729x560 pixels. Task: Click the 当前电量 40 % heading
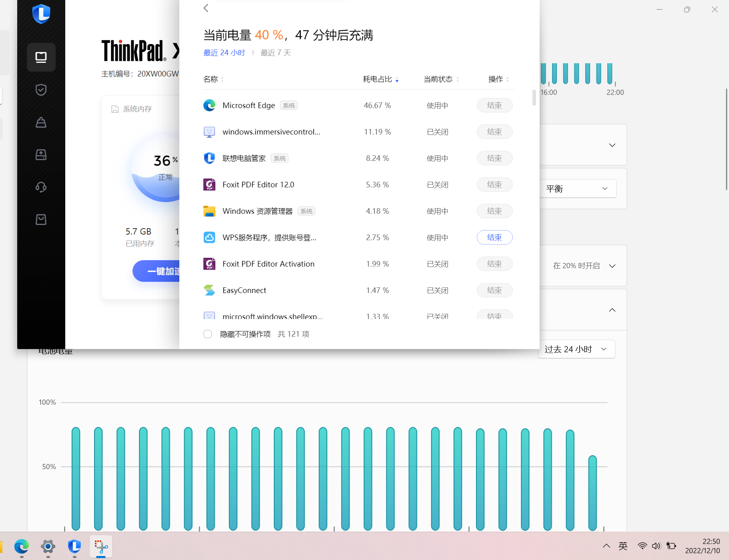tap(243, 35)
